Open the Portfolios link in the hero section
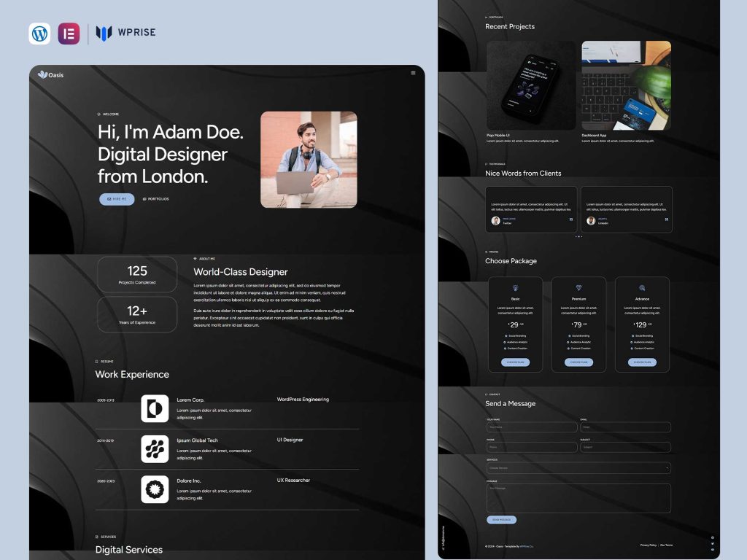 tap(156, 199)
